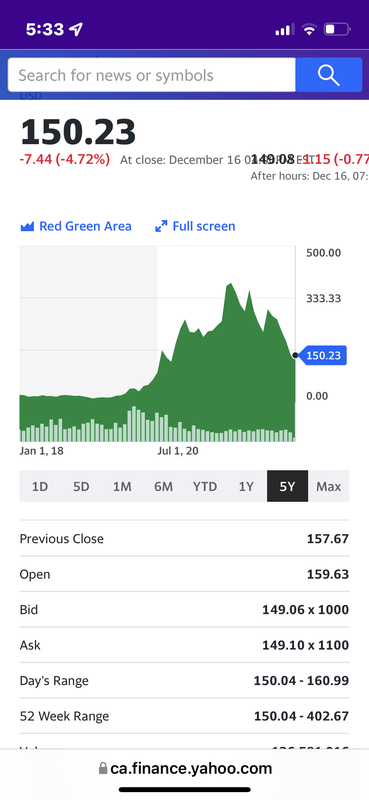
Task: Click the Open value 159.63
Action: click(x=328, y=574)
